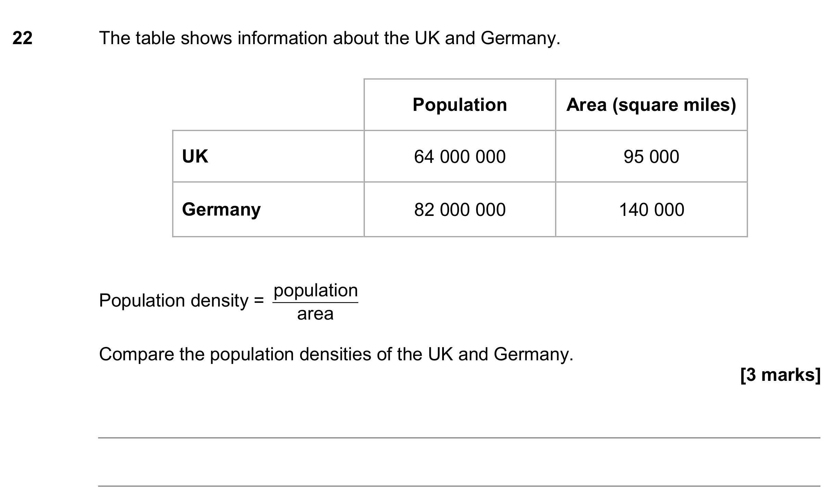Screen dimensions: 832x504
Task: Click the question number 22
Action: tap(22, 38)
